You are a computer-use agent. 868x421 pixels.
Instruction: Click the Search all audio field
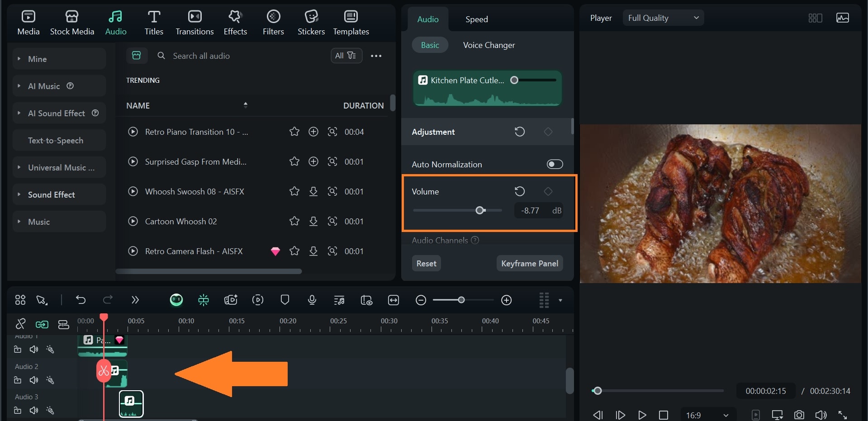click(x=240, y=56)
